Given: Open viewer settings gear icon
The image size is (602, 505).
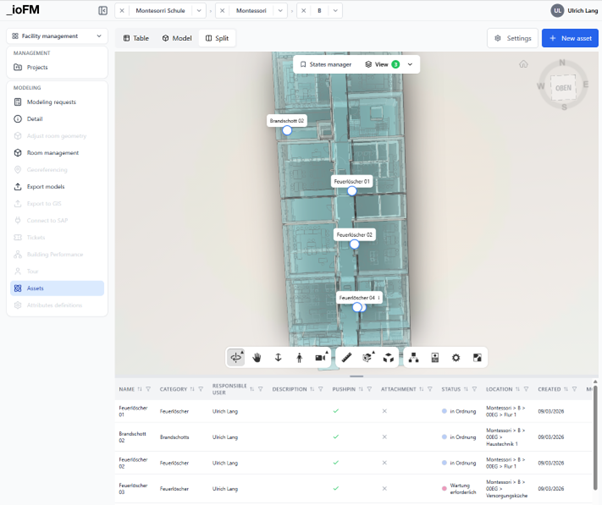Looking at the screenshot, I should coord(456,357).
